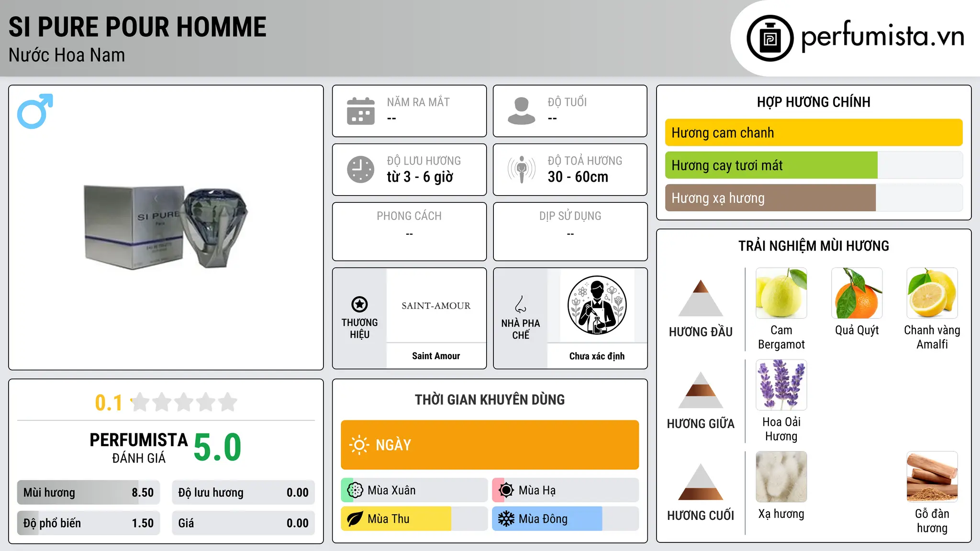Click the flower icon for Mùa Xuân
This screenshot has height=551, width=980.
coord(355,490)
